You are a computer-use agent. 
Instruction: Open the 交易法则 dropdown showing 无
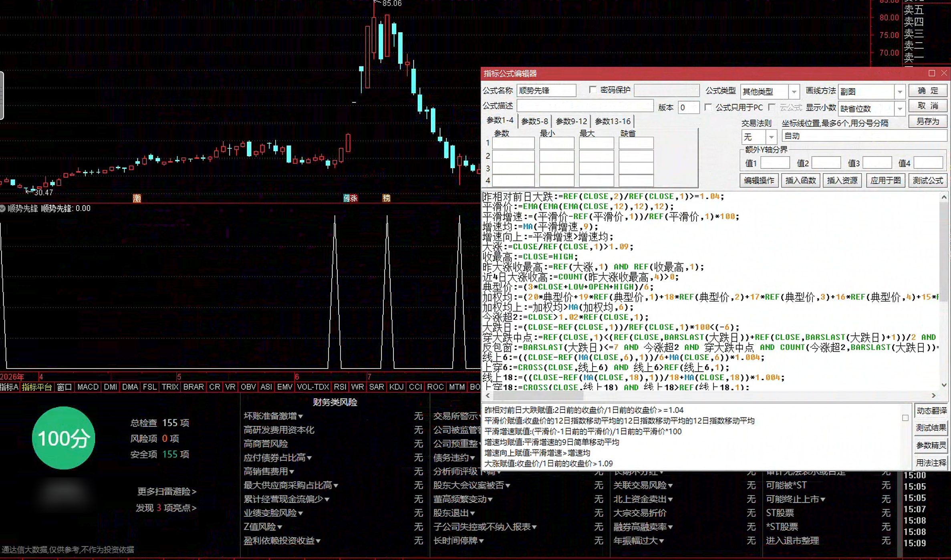771,137
